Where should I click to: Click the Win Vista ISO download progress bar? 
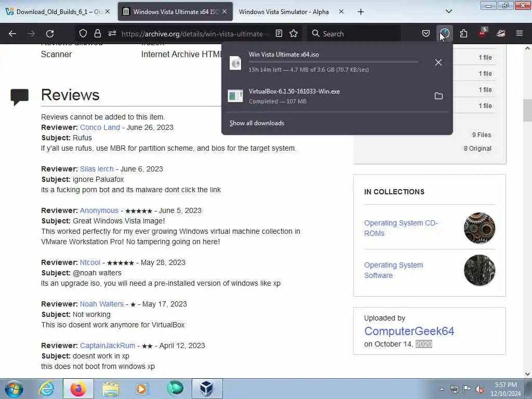coord(333,62)
